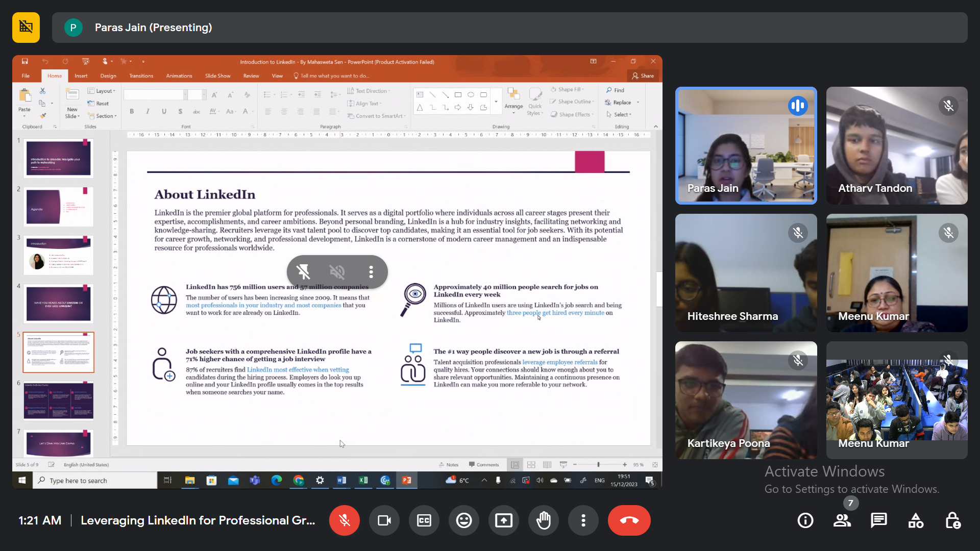Toggle the camera on or off

coord(384,520)
